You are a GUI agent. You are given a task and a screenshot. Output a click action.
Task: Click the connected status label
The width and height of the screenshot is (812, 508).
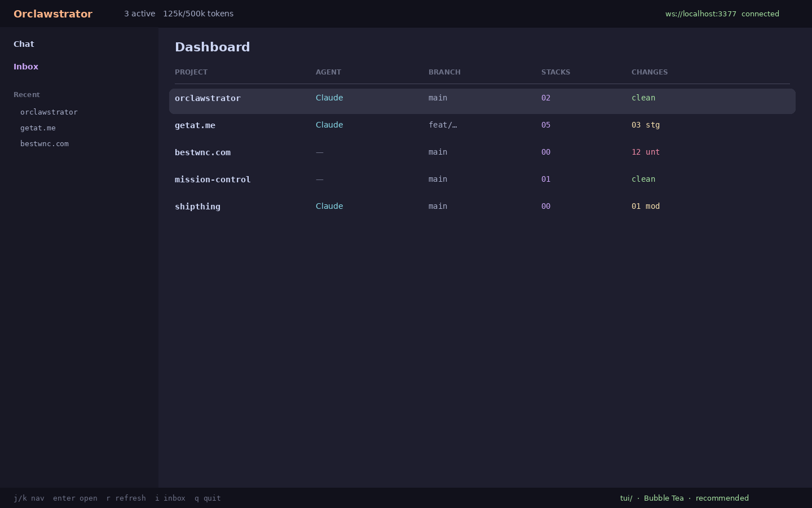tap(760, 14)
